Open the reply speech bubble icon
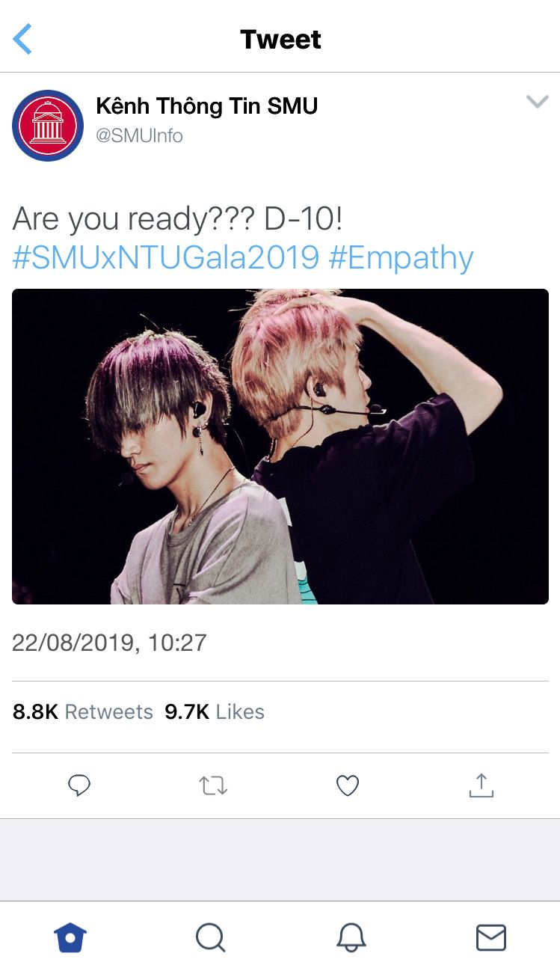The width and height of the screenshot is (560, 974). 79,785
